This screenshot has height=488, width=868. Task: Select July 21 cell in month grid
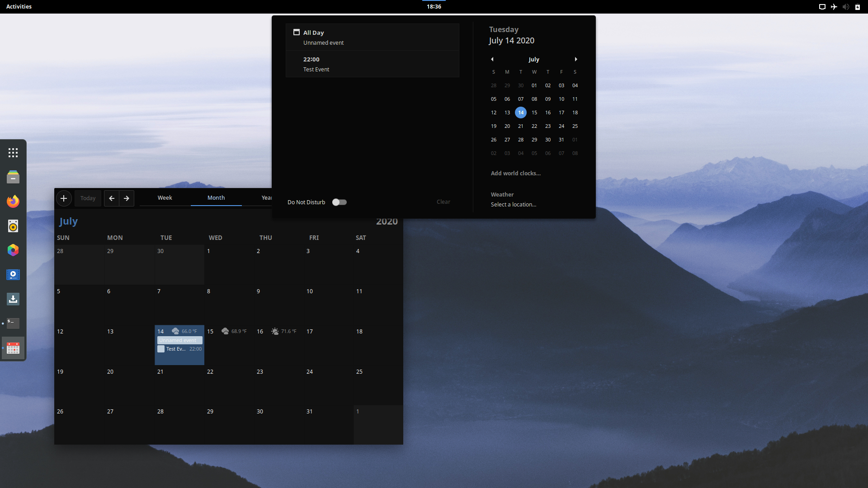(179, 385)
